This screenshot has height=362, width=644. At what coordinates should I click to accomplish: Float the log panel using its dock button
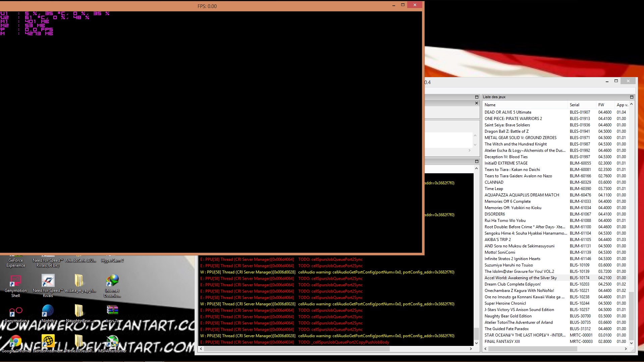pos(477,162)
